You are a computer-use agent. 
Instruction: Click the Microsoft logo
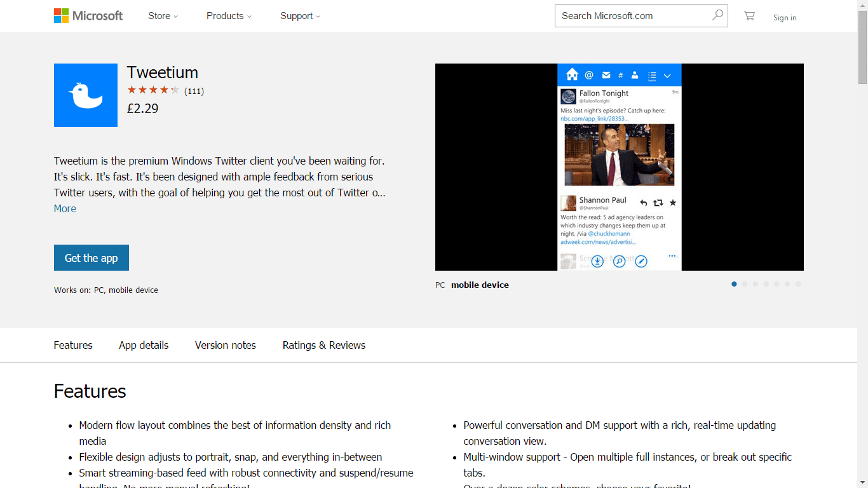88,16
